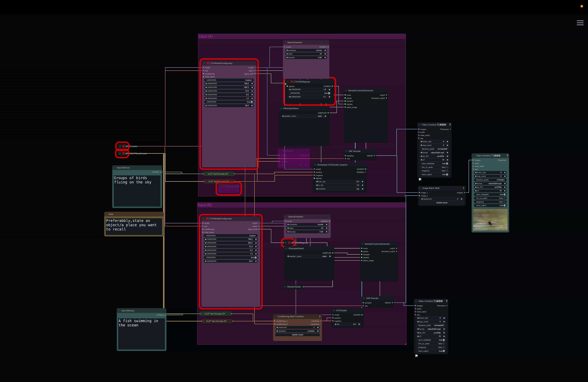This screenshot has height=382, width=588.
Task: Toggle pingpong in the LTXVideo Video Combine node
Action: click(505, 202)
